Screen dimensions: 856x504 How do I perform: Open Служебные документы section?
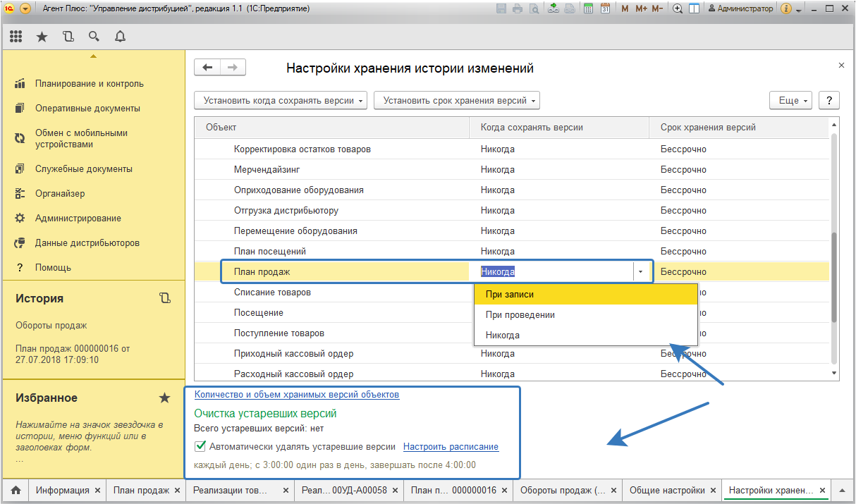tap(84, 169)
